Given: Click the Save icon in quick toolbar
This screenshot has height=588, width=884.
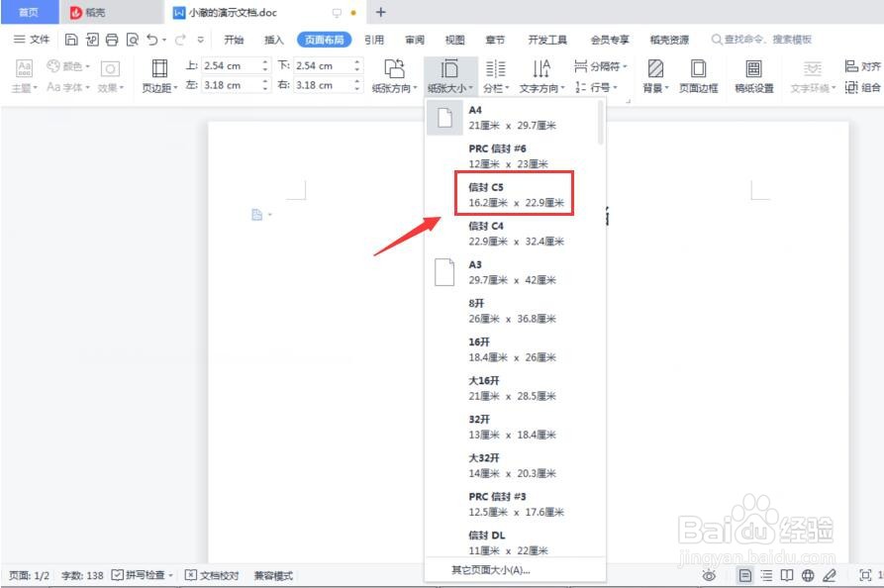Looking at the screenshot, I should coord(71,40).
